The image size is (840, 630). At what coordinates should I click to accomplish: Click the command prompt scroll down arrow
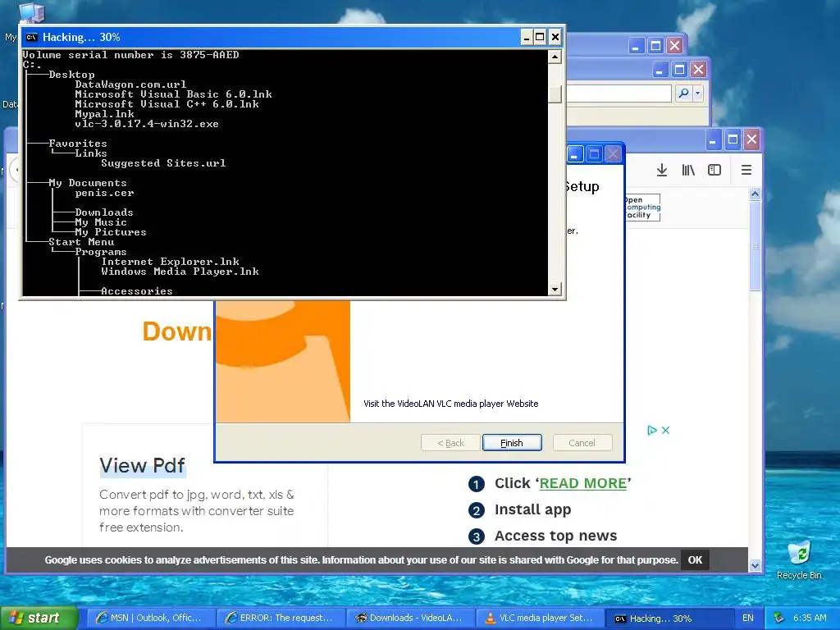pyautogui.click(x=555, y=290)
